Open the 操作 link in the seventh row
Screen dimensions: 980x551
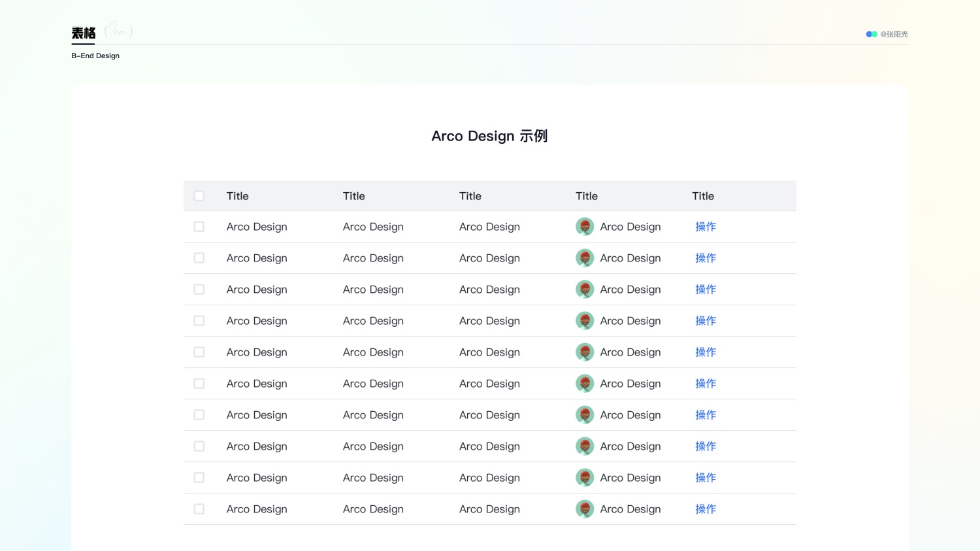706,415
